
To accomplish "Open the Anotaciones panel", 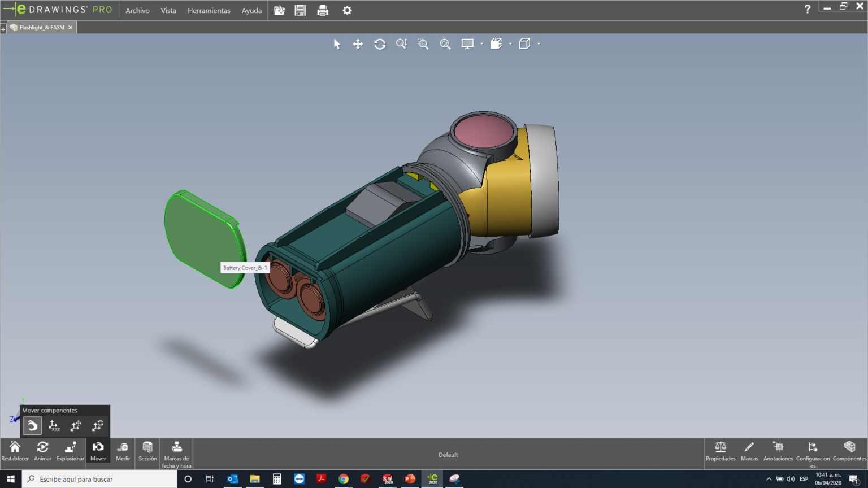I will pyautogui.click(x=778, y=451).
